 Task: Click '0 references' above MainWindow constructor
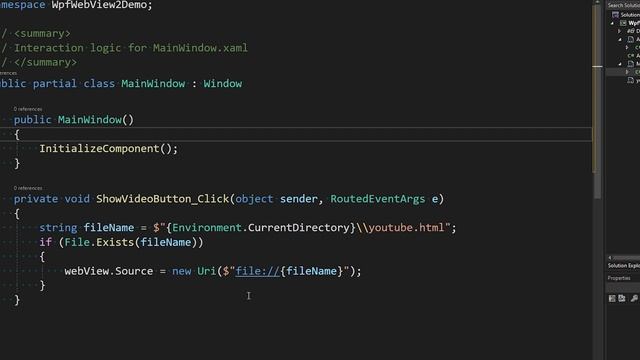[x=28, y=109]
